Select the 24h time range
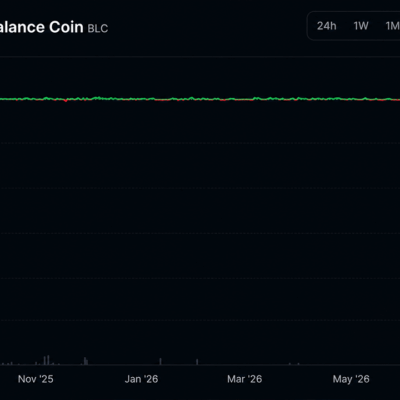This screenshot has height=400, width=400. pyautogui.click(x=326, y=26)
